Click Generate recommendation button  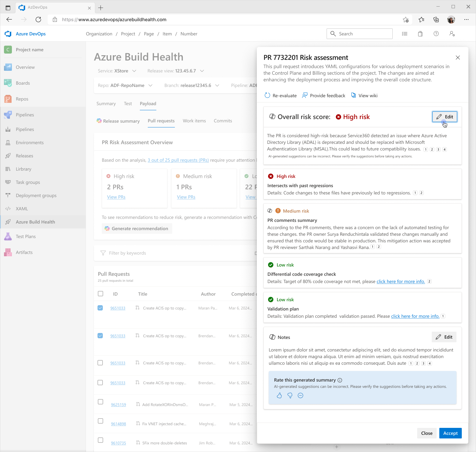pos(137,228)
